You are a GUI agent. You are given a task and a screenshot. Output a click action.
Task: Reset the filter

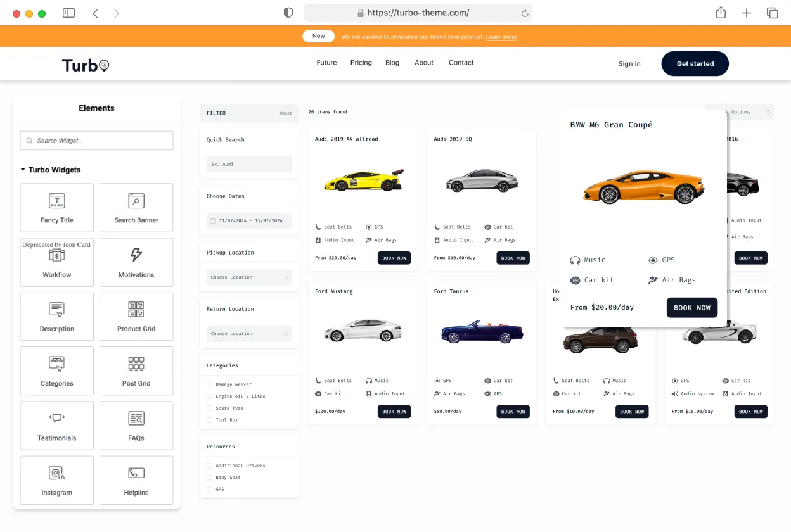286,113
